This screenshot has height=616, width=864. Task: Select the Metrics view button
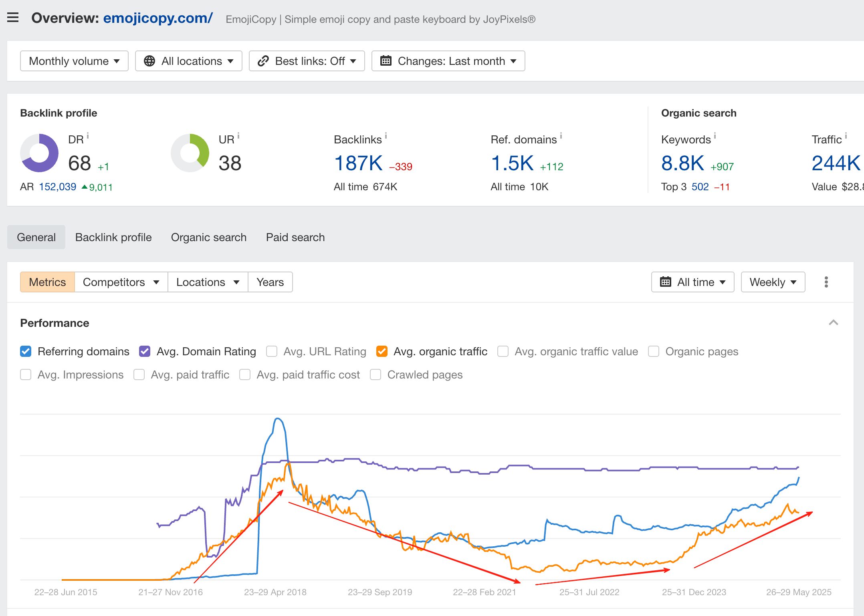point(47,282)
